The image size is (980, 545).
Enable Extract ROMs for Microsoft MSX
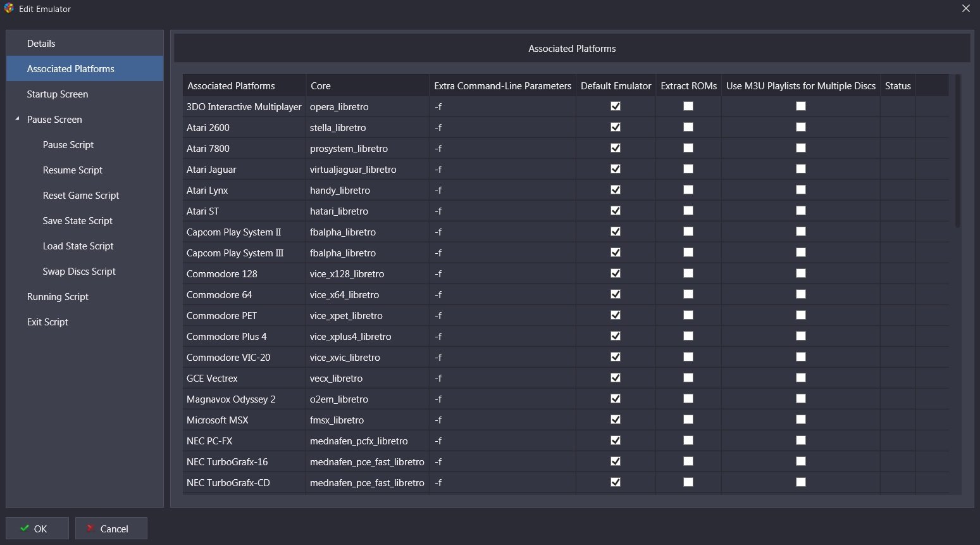[x=688, y=420]
